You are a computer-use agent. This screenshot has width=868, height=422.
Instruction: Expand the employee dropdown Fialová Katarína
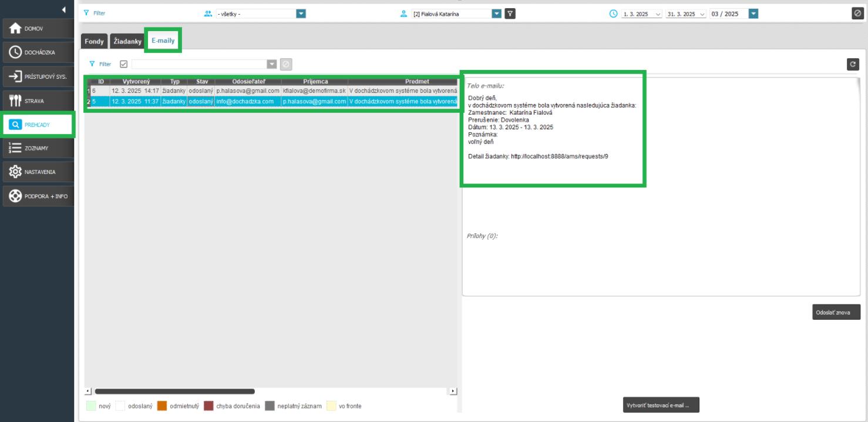click(496, 14)
